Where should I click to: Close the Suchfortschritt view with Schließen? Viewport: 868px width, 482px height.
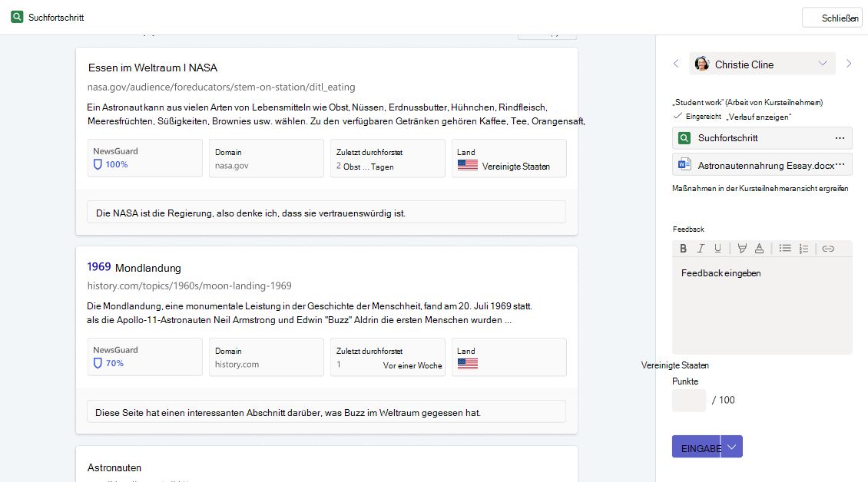point(832,18)
